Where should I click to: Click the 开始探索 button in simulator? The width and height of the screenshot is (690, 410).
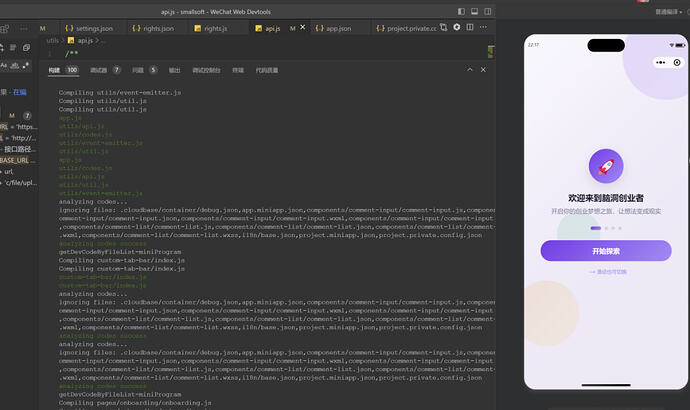click(606, 251)
